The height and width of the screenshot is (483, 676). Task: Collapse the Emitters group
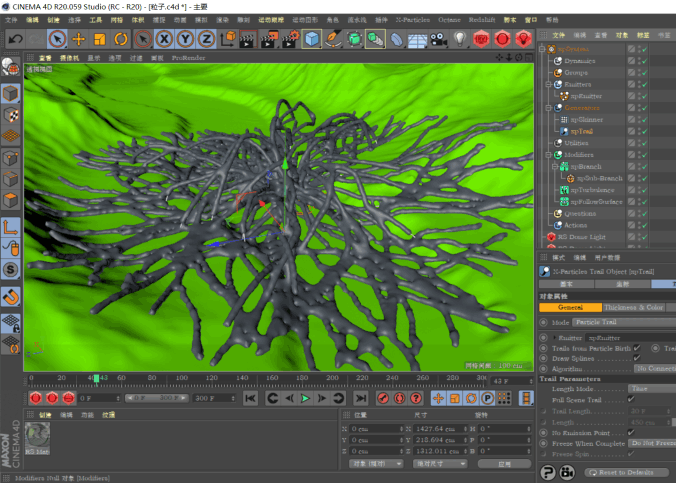coord(548,85)
